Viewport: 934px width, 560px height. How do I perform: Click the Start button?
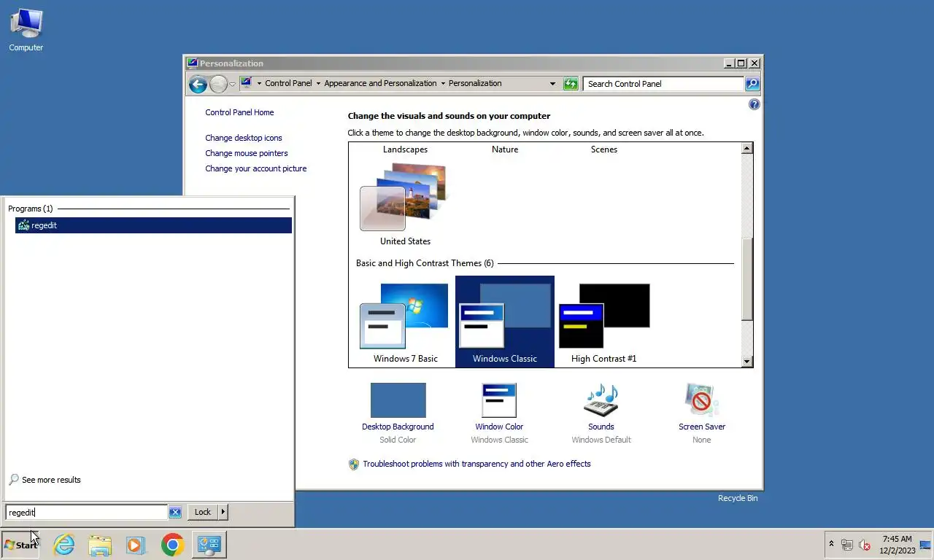(20, 545)
